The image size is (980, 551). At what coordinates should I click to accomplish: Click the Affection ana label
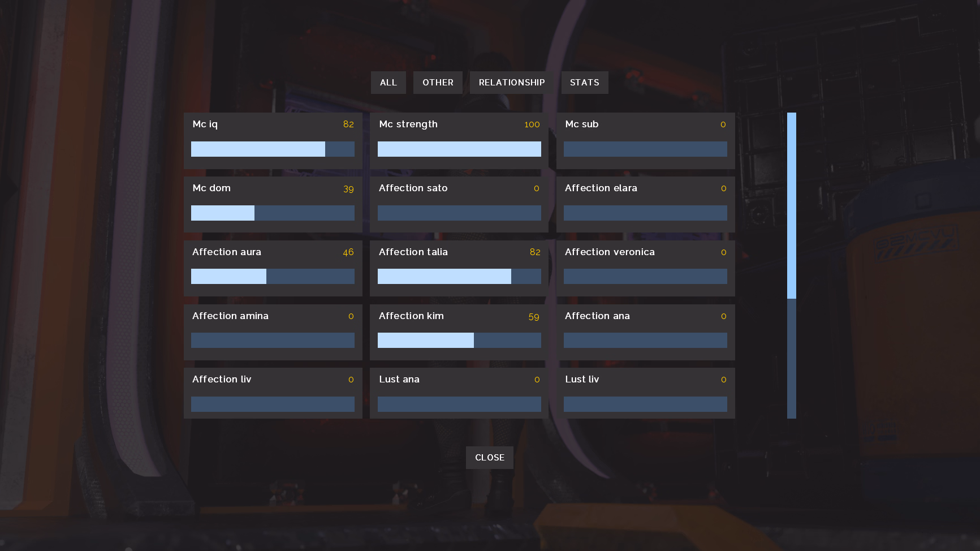597,316
